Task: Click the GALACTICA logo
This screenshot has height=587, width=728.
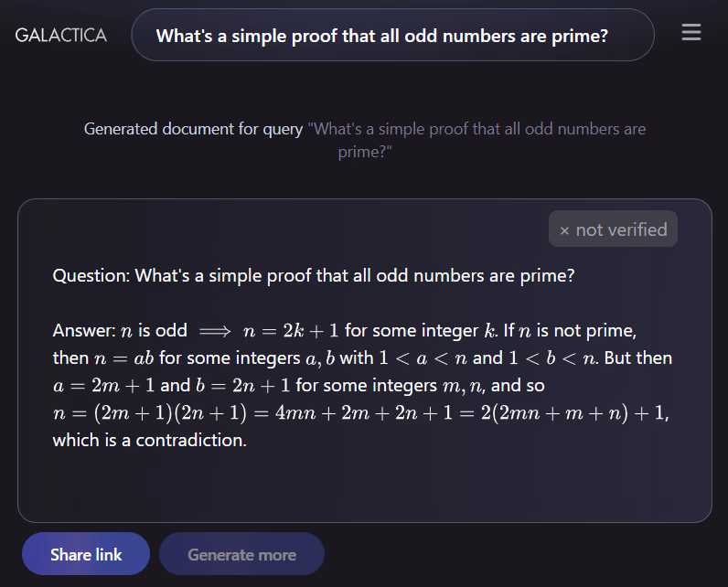Action: point(61,36)
